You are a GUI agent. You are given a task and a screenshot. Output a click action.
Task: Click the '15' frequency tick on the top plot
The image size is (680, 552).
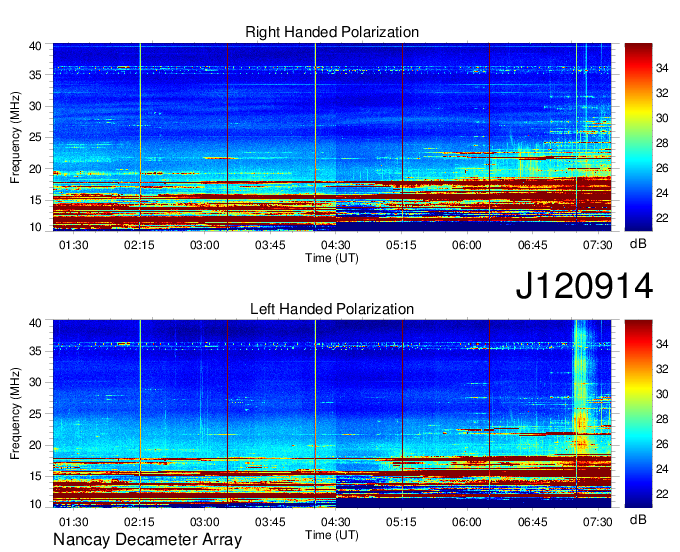35,200
